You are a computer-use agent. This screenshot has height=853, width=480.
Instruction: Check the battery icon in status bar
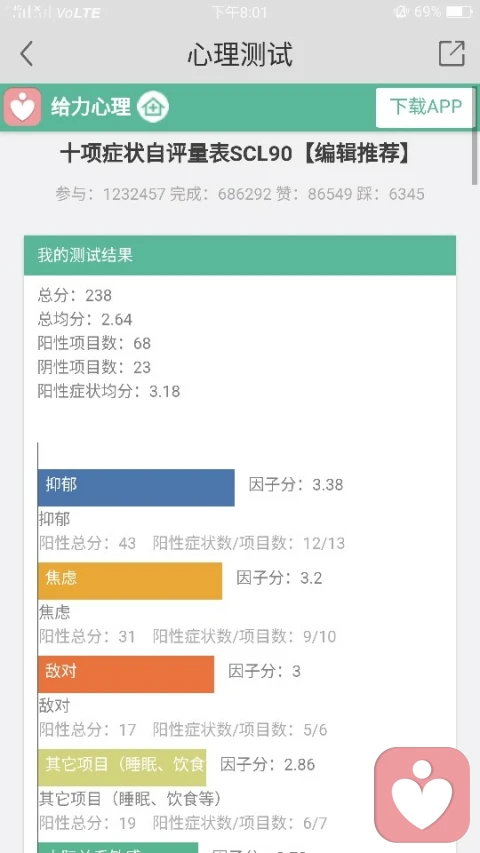(x=458, y=12)
